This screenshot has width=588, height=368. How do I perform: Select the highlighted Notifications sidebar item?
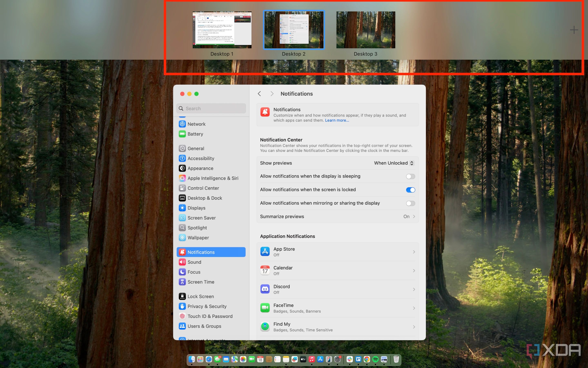click(x=211, y=252)
